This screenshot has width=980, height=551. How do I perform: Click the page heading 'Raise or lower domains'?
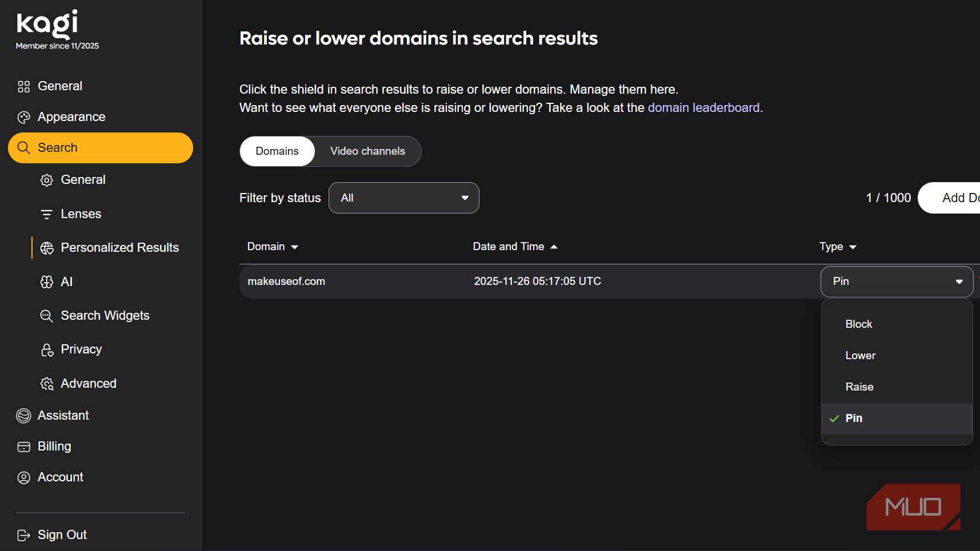pos(418,38)
